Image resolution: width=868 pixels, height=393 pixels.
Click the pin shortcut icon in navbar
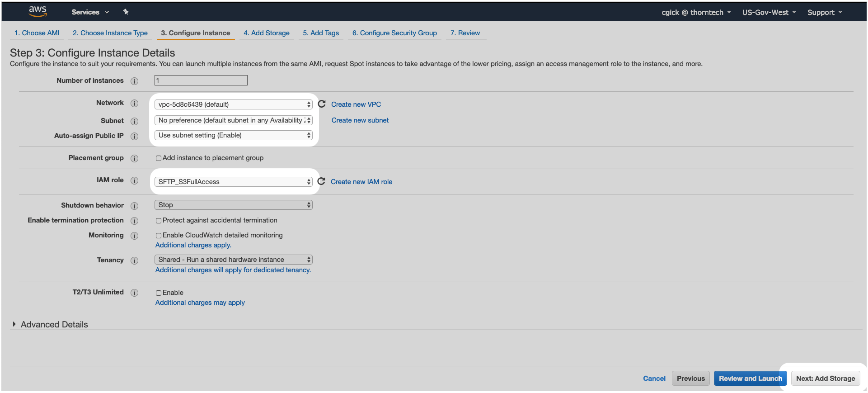pyautogui.click(x=126, y=12)
